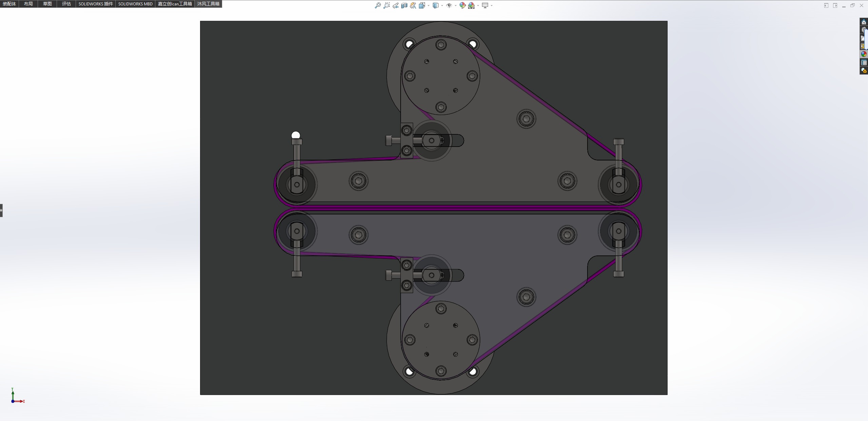This screenshot has height=421, width=868.
Task: Expand the View Settings monitor dropdown arrow
Action: click(492, 5)
